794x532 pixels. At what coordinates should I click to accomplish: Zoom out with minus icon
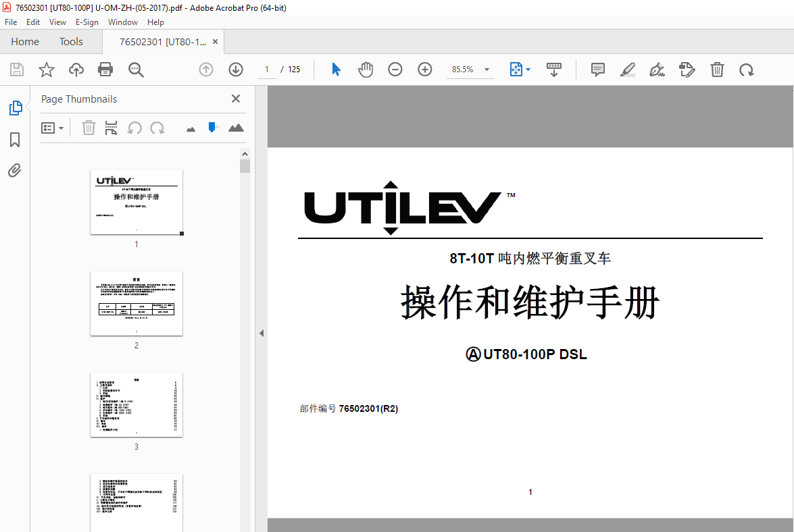(395, 70)
